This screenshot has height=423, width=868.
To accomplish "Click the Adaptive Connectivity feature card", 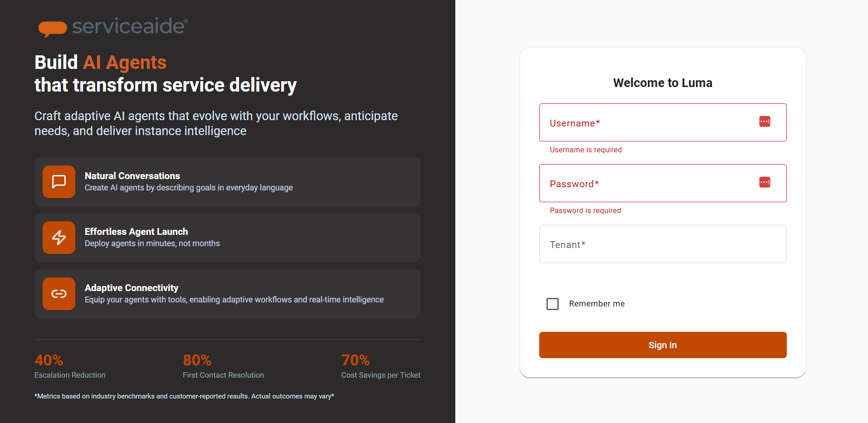I will [x=228, y=294].
